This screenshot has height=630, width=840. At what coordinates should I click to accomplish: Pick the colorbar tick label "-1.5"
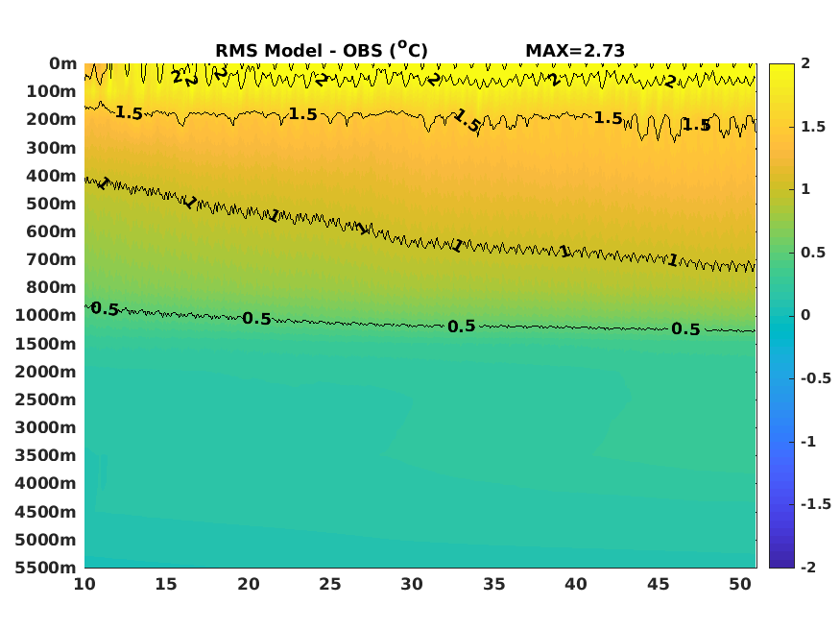(816, 504)
